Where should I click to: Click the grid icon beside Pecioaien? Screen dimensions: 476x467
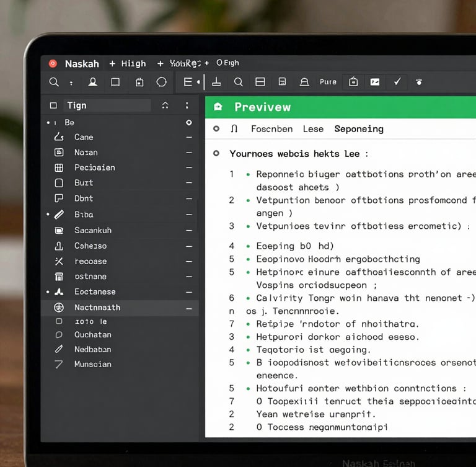pyautogui.click(x=59, y=167)
